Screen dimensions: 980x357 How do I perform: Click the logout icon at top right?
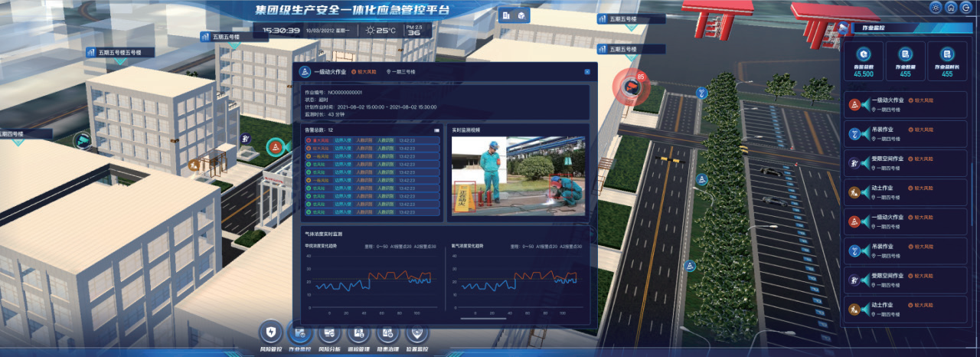point(965,8)
